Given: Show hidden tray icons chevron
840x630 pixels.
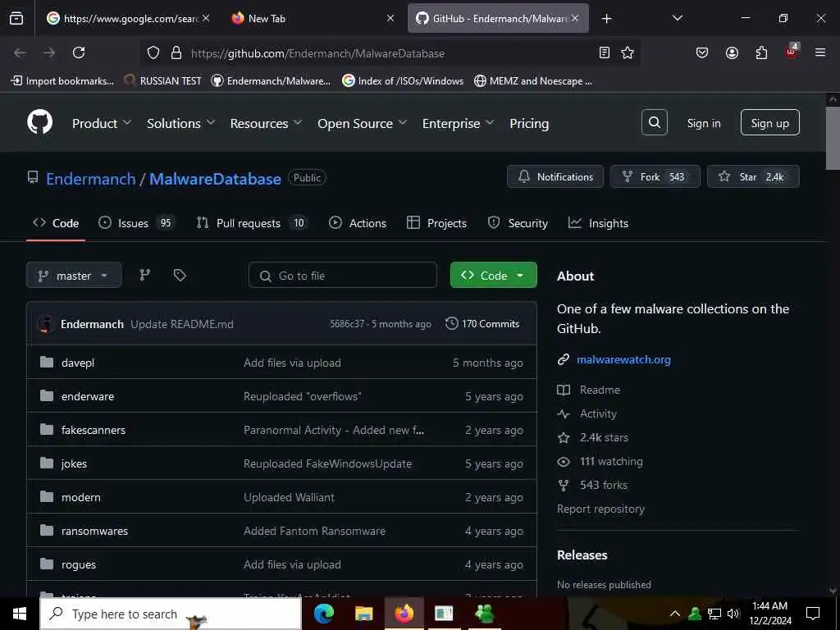Looking at the screenshot, I should coord(675,614).
